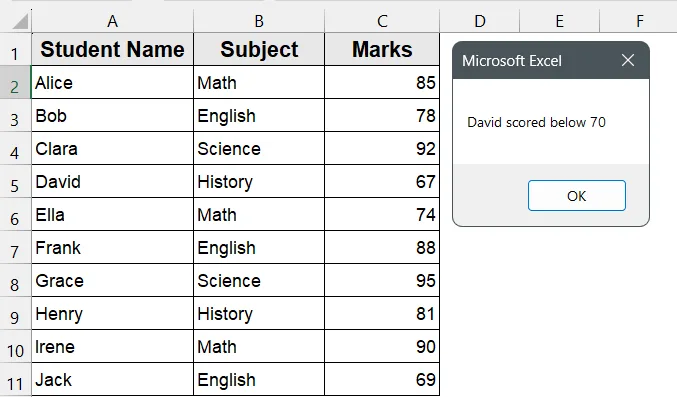This screenshot has height=397, width=677.
Task: Select column B header
Action: tap(259, 21)
